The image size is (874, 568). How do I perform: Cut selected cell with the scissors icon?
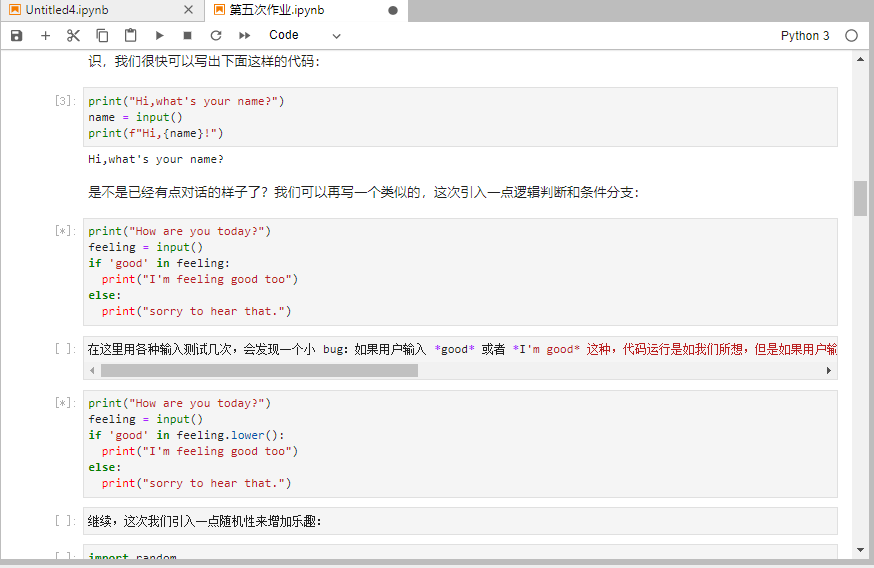click(73, 36)
